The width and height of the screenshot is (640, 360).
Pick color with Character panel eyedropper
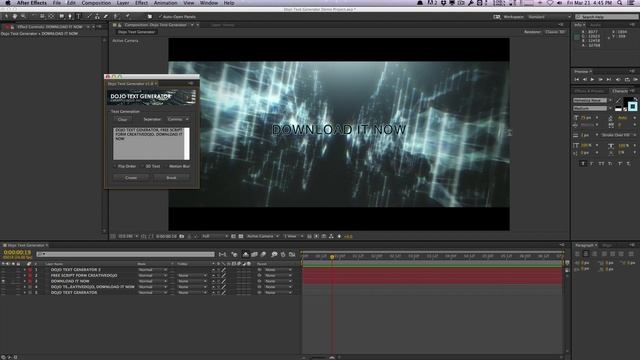618,100
